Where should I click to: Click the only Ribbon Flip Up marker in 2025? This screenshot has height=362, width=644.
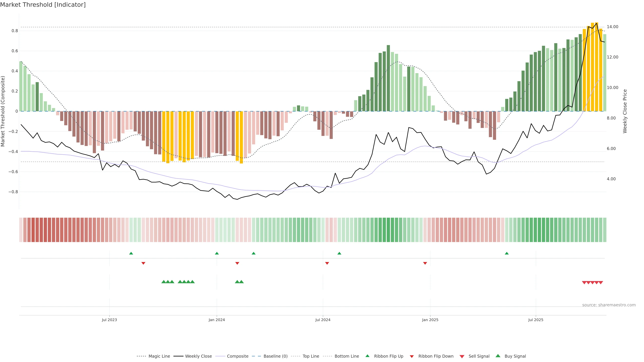click(506, 253)
